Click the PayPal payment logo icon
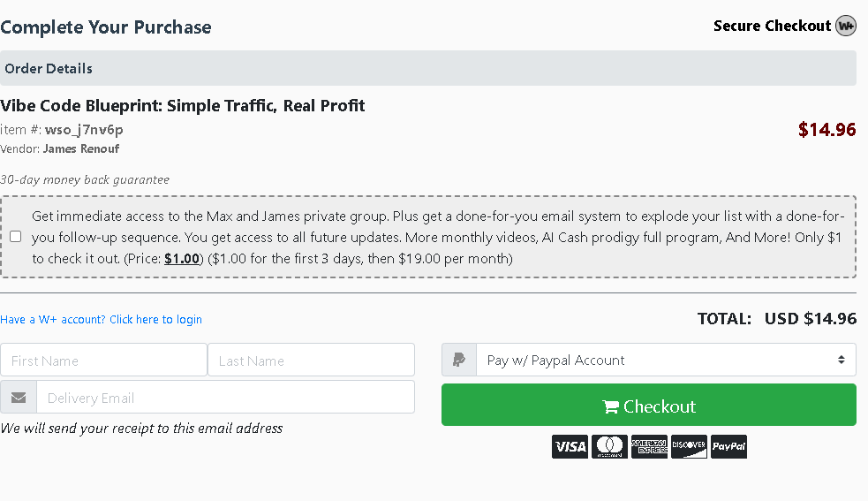Viewport: 868px width, 501px height. (x=728, y=446)
